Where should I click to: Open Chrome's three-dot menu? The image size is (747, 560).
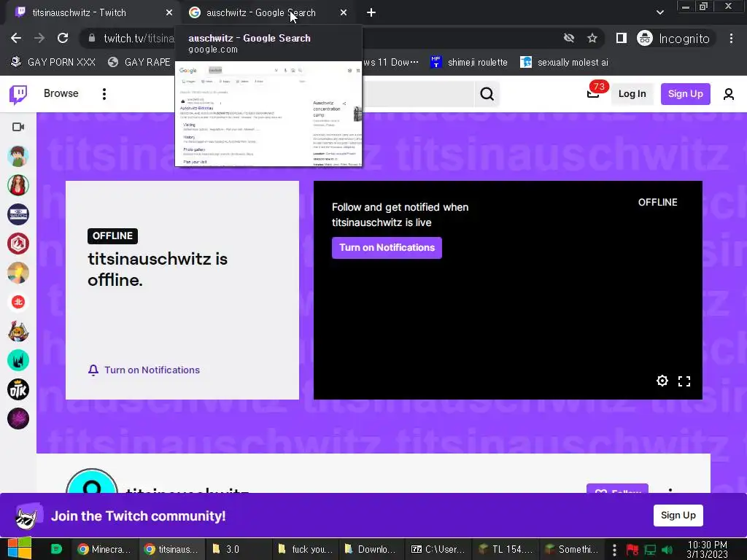click(x=731, y=38)
